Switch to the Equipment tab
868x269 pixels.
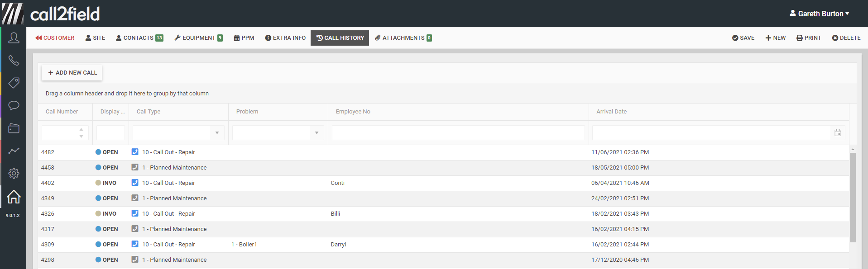(x=198, y=38)
